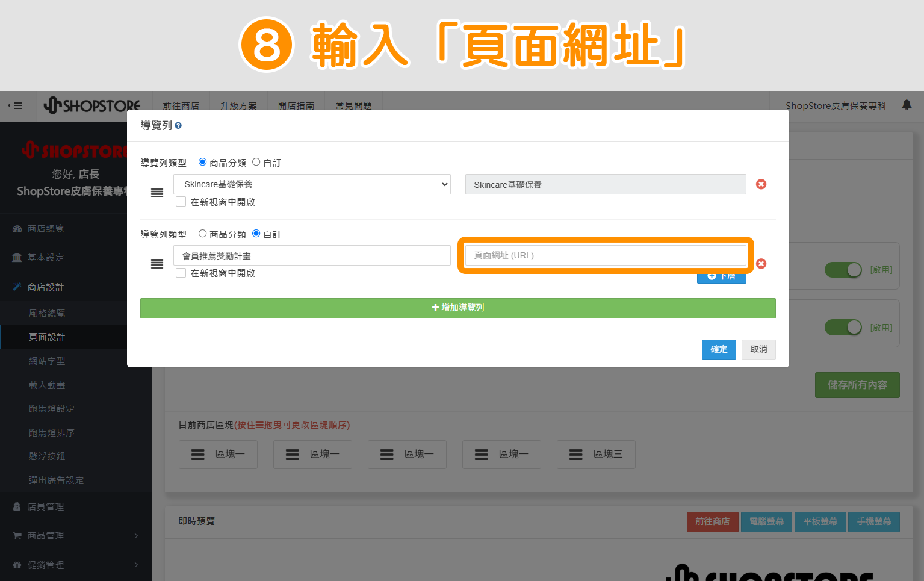Open 跑馬燈排序 in sidebar
Image resolution: width=924 pixels, height=581 pixels.
click(x=52, y=433)
